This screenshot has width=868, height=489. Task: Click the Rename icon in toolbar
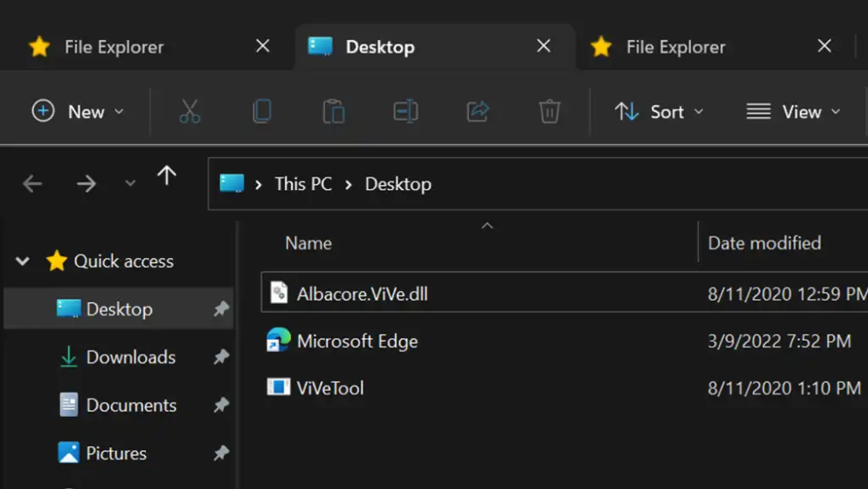pos(405,111)
